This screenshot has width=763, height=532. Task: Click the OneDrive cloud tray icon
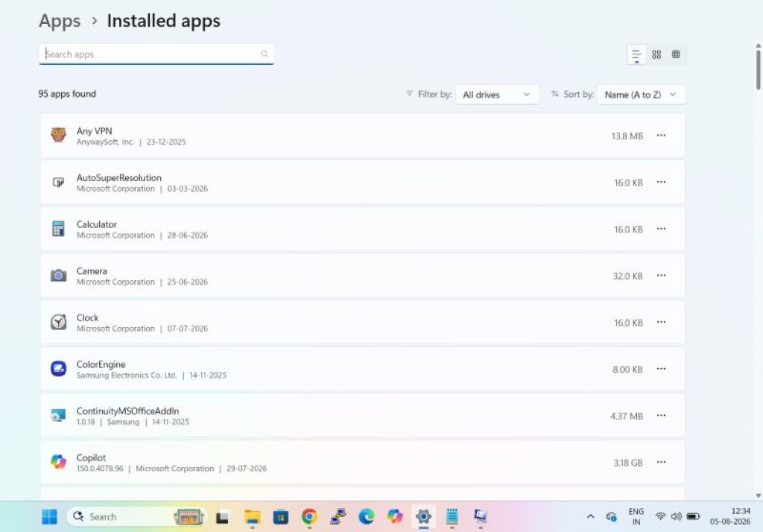point(611,517)
